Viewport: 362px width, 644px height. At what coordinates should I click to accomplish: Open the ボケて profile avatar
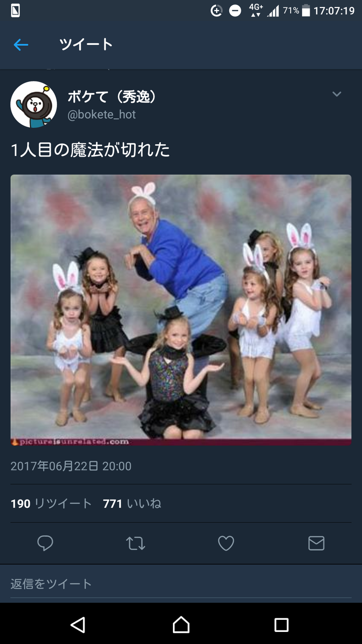[34, 104]
